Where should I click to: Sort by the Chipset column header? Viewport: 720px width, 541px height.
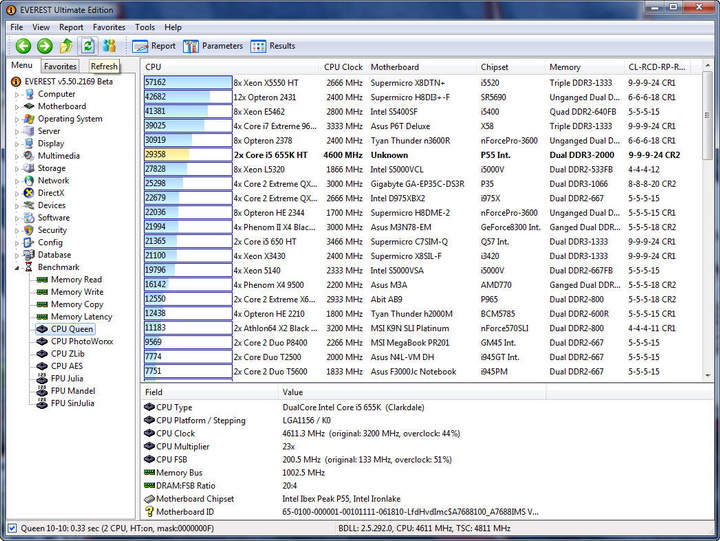[511, 67]
